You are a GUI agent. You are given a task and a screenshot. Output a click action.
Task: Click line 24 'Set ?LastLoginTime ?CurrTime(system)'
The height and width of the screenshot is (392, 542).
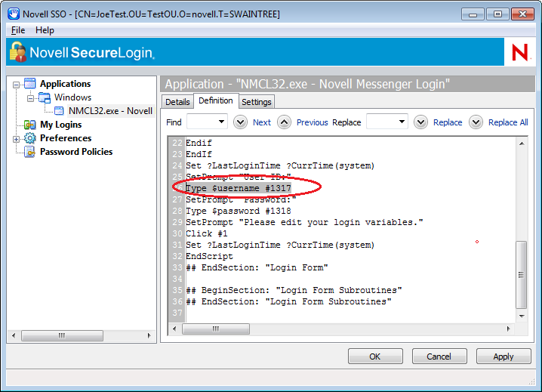pos(280,165)
